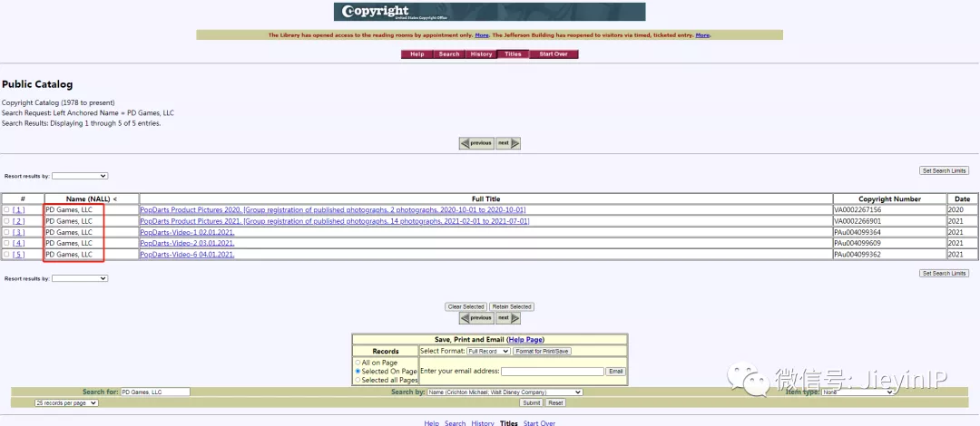The height and width of the screenshot is (426, 980).
Task: Check the box for entry 3
Action: click(6, 232)
